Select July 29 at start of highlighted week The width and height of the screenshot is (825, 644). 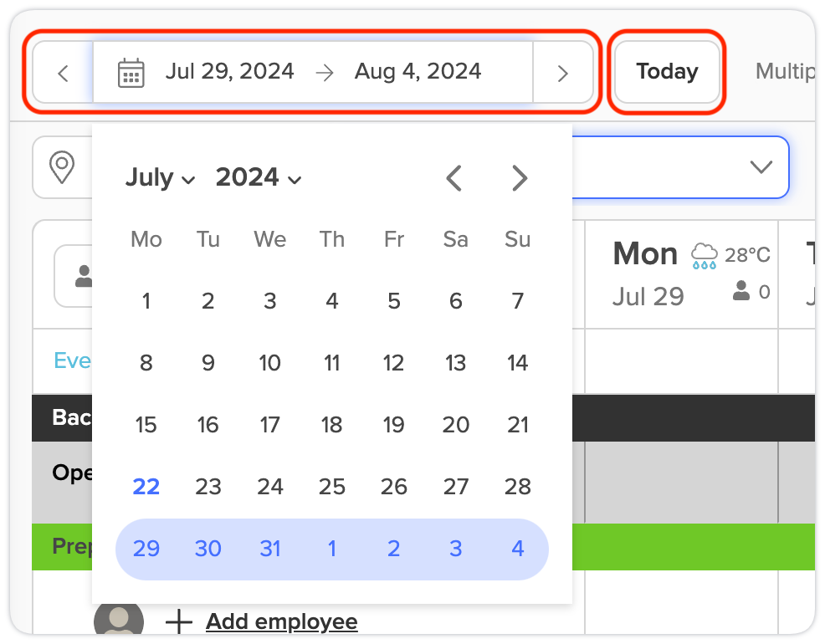[146, 549]
